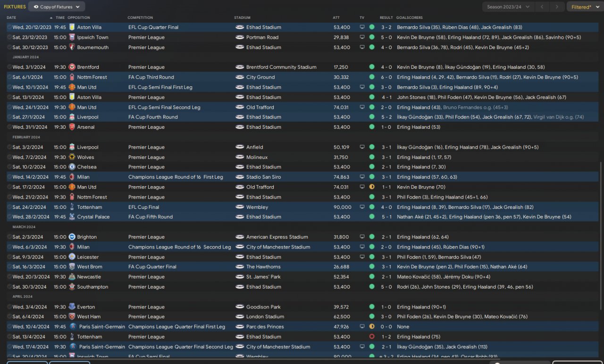Sort by the TIME column header
Viewport: 604px width, 364px height.
60,17
